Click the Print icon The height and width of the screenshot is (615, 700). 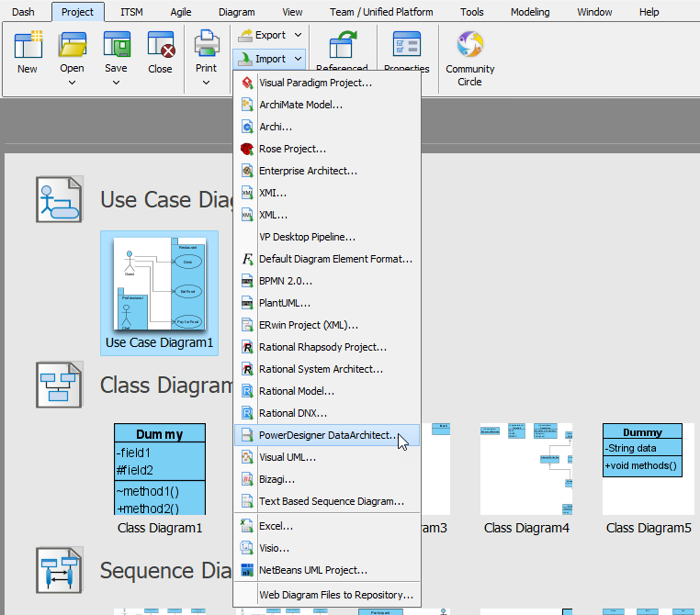[207, 43]
